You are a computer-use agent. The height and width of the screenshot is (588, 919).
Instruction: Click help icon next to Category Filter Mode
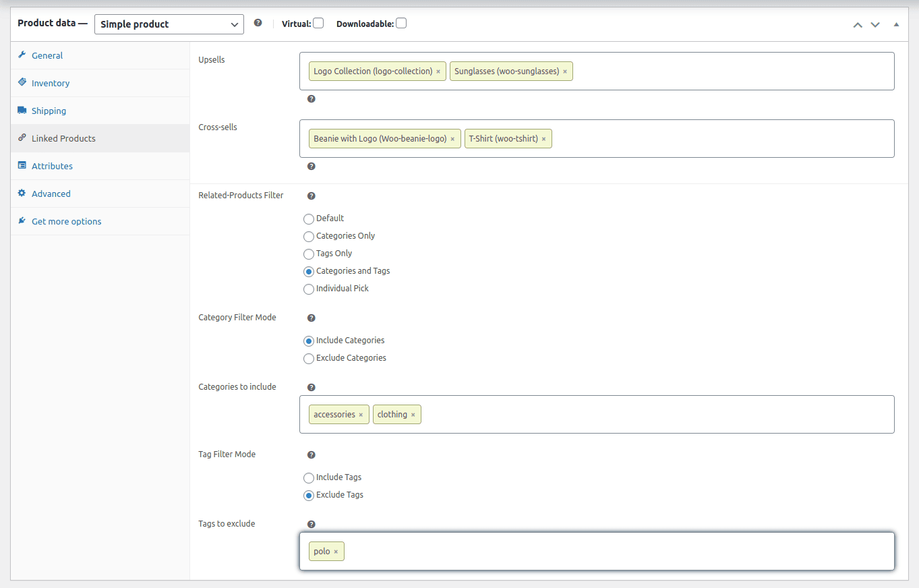311,318
